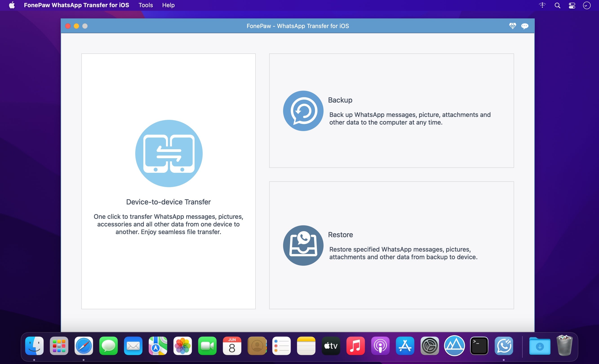Open Music from the Dock
The height and width of the screenshot is (364, 599).
[356, 346]
